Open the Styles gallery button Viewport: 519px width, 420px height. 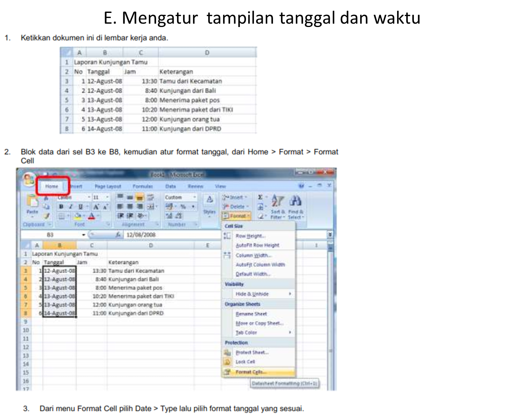pos(209,205)
